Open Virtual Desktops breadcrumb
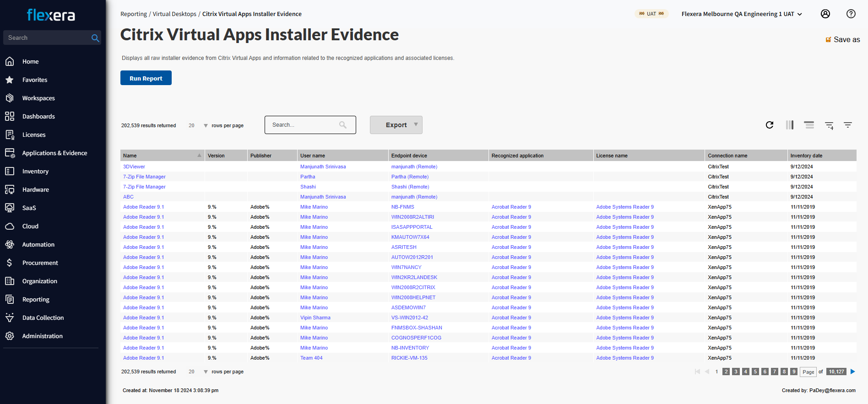This screenshot has width=868, height=404. click(174, 14)
